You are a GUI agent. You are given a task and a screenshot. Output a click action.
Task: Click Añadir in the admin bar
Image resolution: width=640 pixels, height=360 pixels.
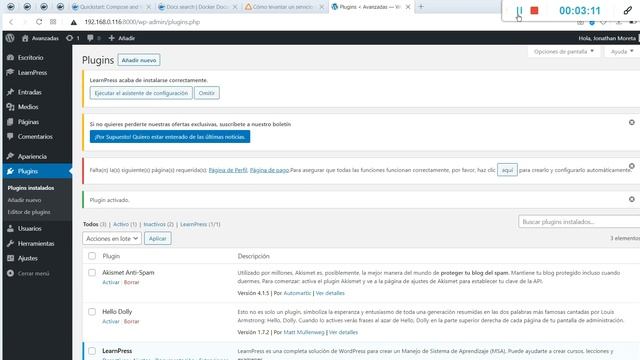click(122, 38)
